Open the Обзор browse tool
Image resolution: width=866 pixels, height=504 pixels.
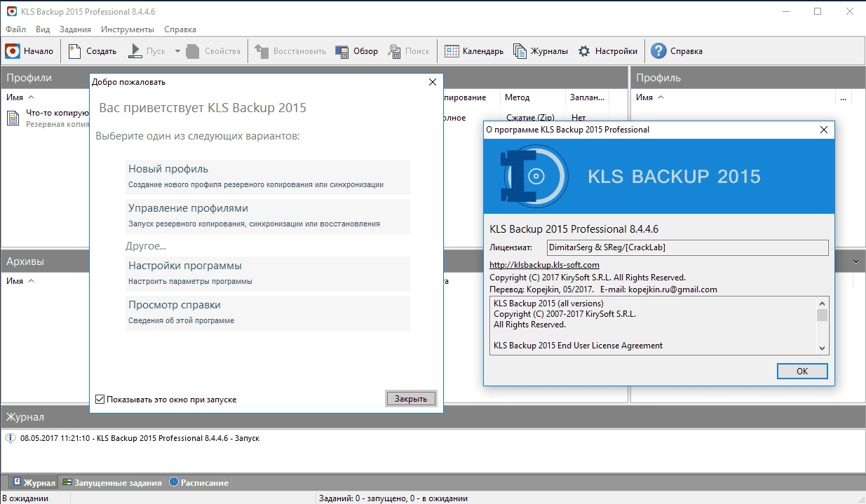coord(356,51)
